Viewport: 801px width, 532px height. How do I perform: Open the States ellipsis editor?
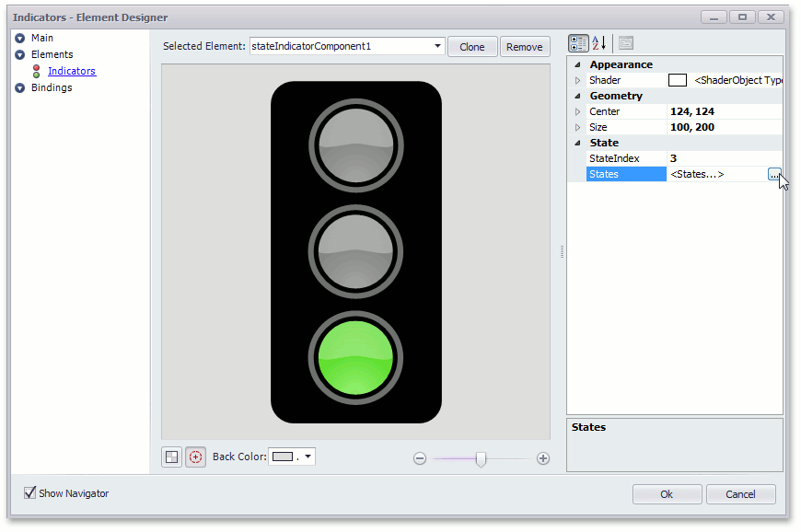773,174
